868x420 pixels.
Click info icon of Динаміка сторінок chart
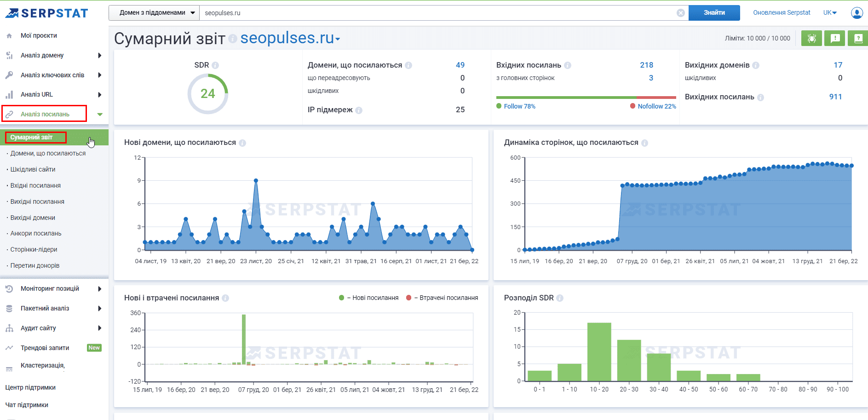(x=645, y=143)
